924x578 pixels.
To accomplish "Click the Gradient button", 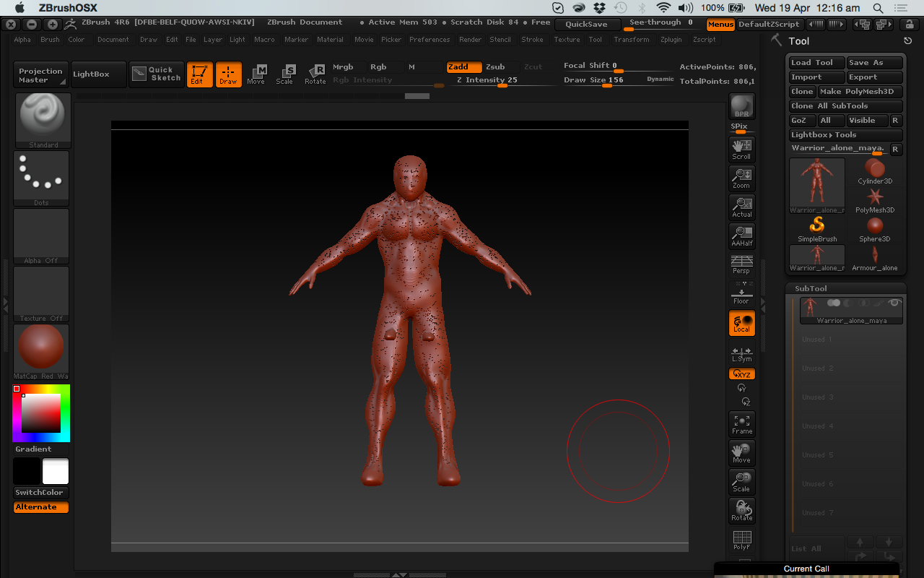I will [x=41, y=449].
